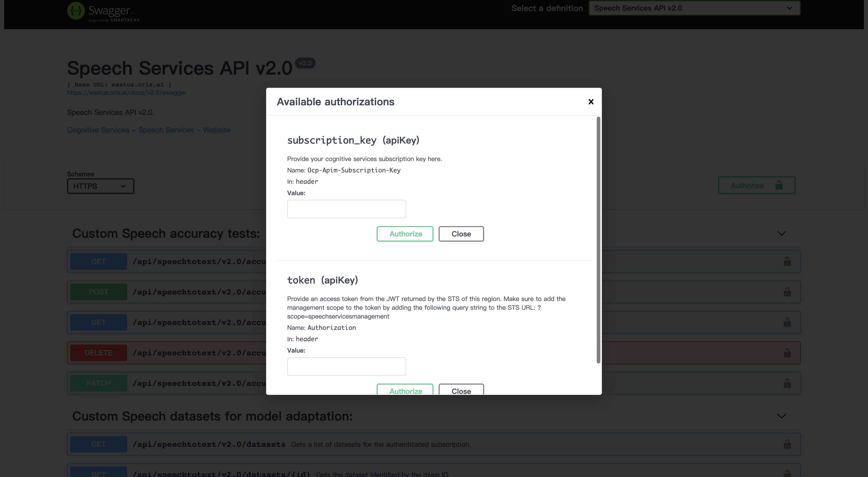Click Close under subscription_key section
Image resolution: width=868 pixels, height=477 pixels.
point(461,234)
